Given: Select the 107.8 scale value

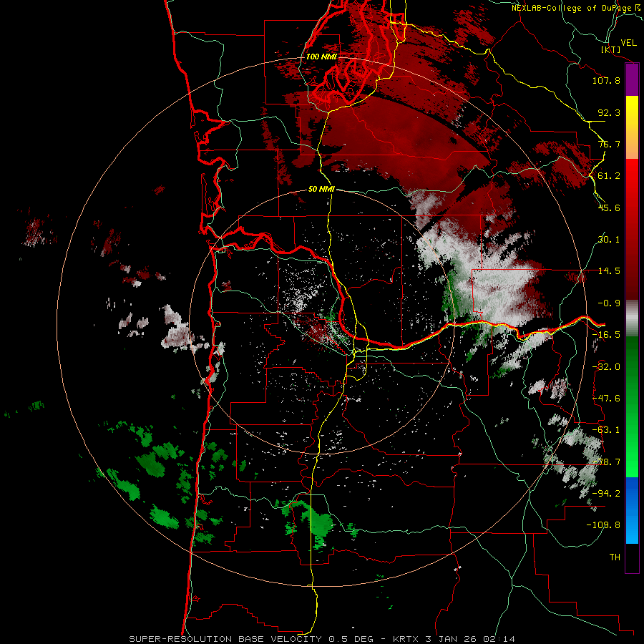Looking at the screenshot, I should tap(606, 80).
